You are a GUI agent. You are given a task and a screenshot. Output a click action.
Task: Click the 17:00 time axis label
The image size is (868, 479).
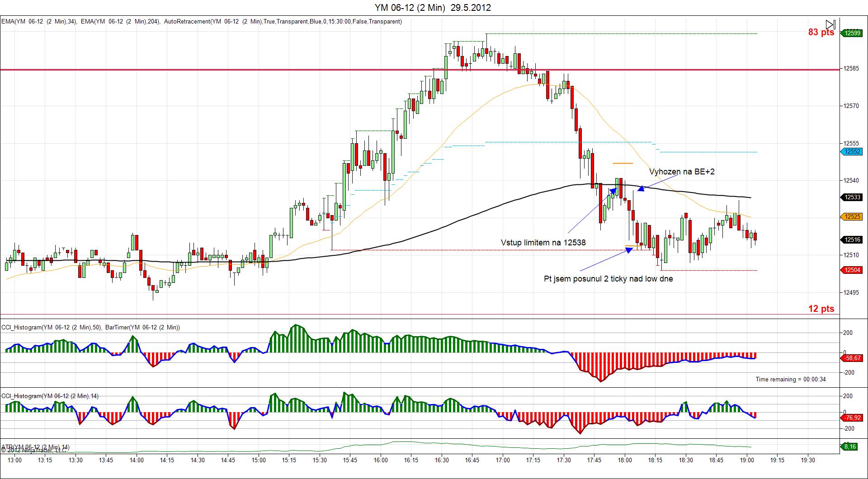[503, 460]
